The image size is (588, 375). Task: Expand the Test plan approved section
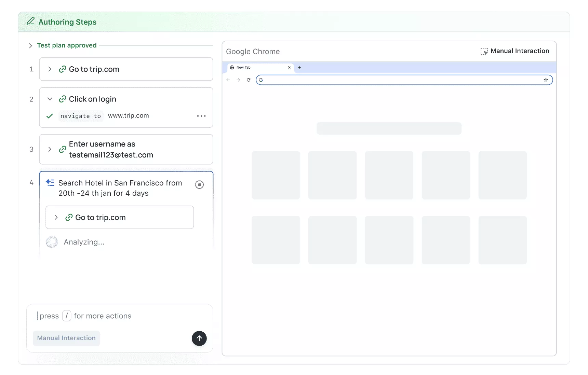(x=30, y=46)
